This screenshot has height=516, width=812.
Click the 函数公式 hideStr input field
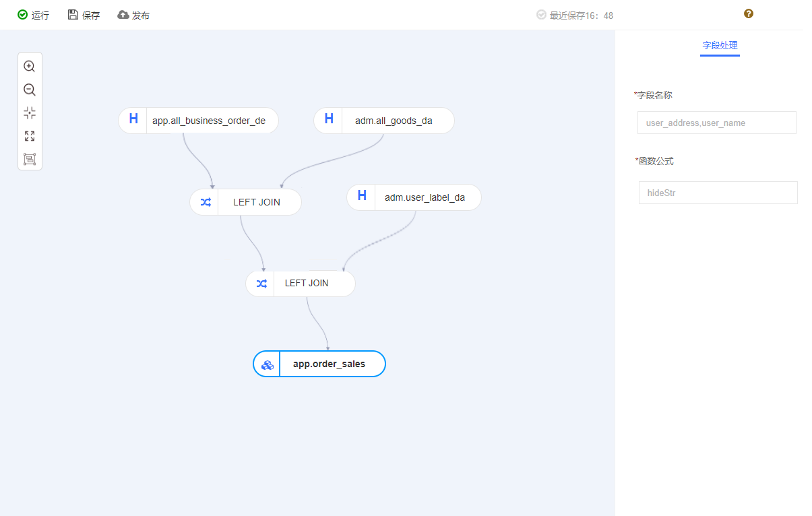[718, 193]
